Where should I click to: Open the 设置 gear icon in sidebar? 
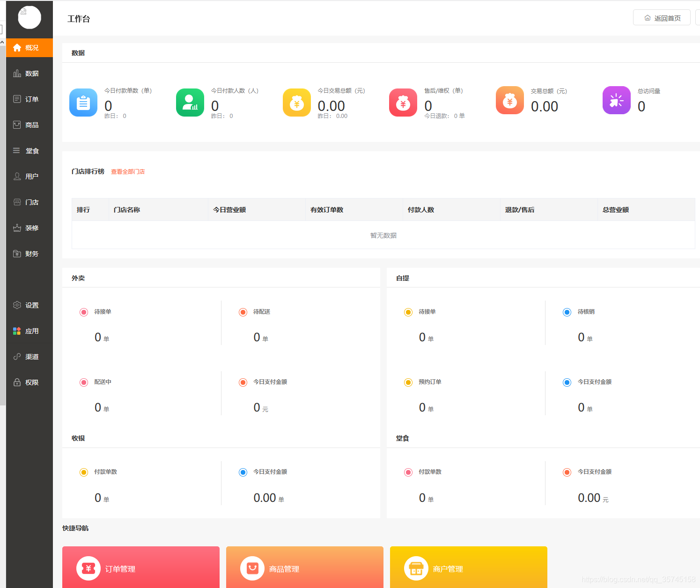[17, 305]
